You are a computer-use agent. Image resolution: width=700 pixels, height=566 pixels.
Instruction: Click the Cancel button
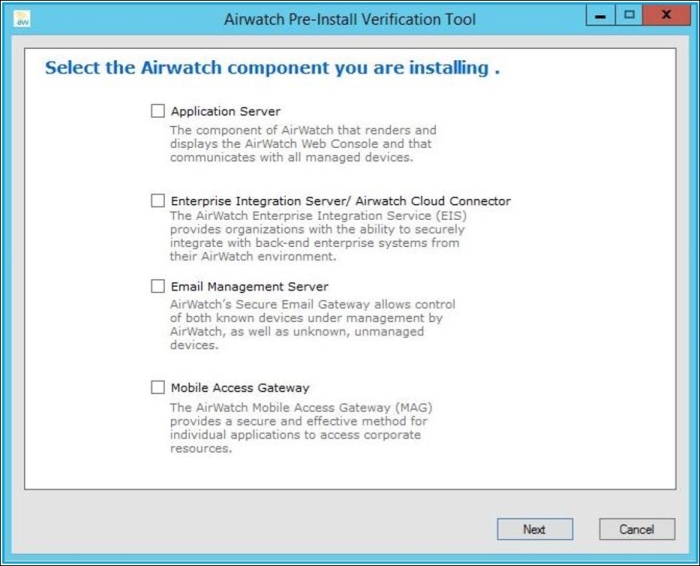tap(637, 529)
